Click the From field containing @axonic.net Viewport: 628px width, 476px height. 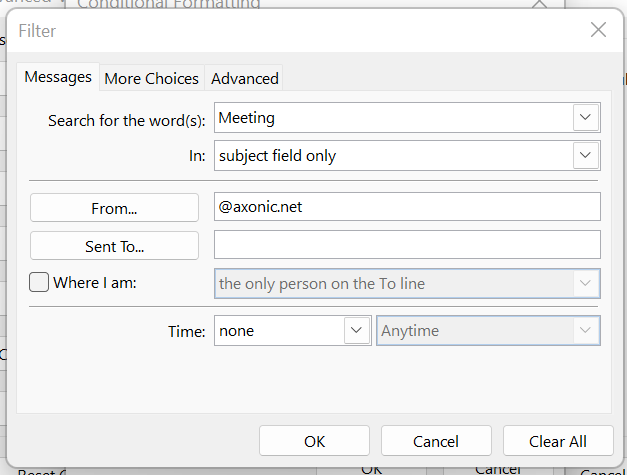point(407,207)
